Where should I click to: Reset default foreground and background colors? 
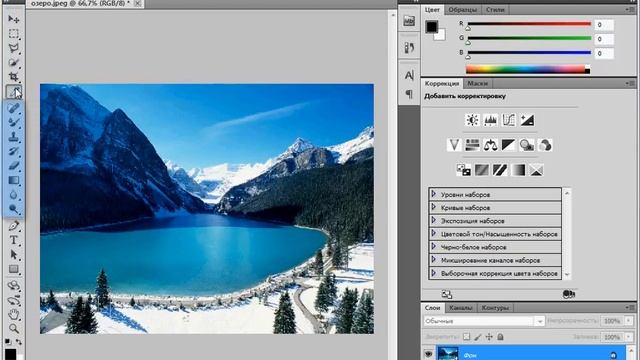pos(8,341)
